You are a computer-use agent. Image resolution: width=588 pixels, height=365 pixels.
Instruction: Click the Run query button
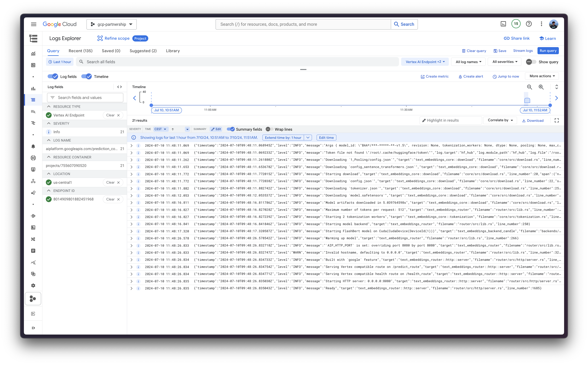548,51
